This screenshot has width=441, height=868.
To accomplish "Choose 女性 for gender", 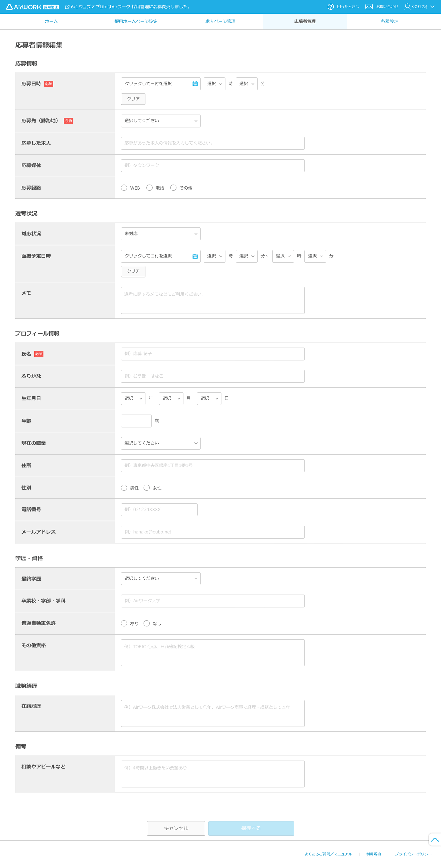I will [x=147, y=488].
